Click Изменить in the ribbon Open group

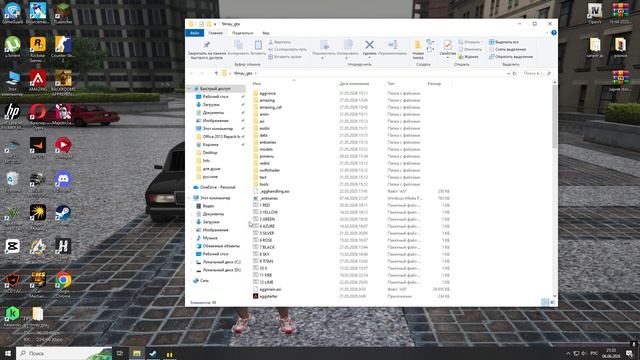(x=470, y=49)
